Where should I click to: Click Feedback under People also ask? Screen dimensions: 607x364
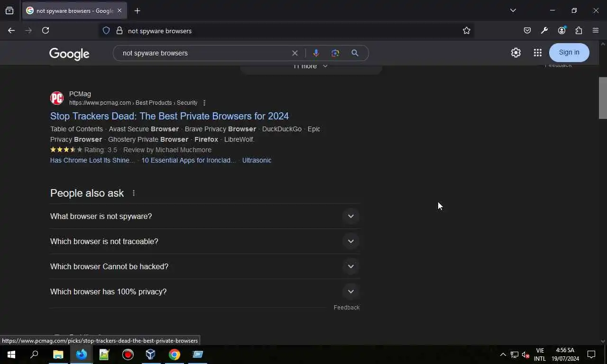tap(347, 308)
